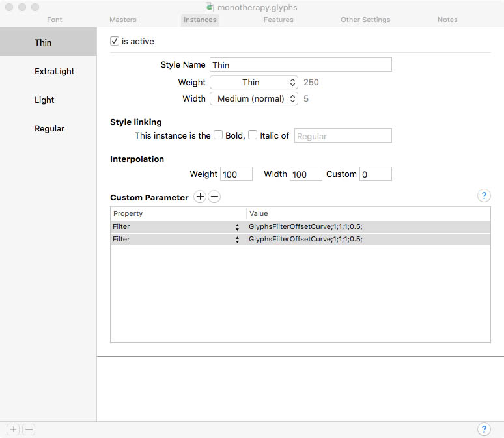Select the Regular instance in sidebar

[x=48, y=128]
